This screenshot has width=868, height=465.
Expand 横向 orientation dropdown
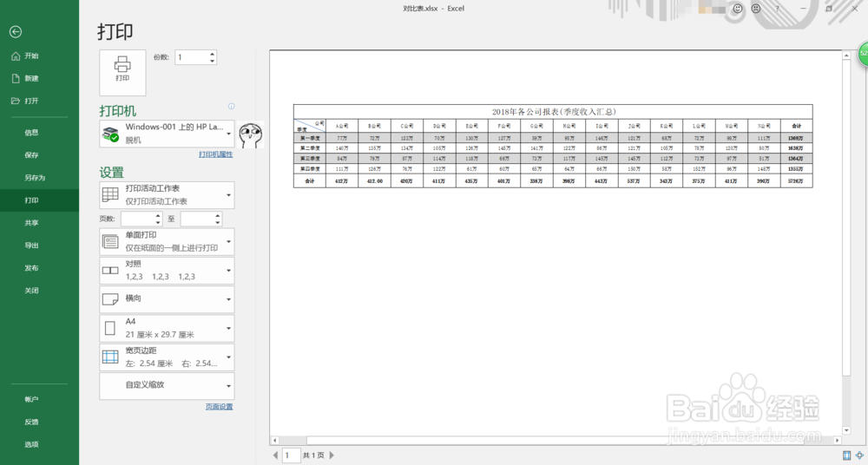point(167,299)
